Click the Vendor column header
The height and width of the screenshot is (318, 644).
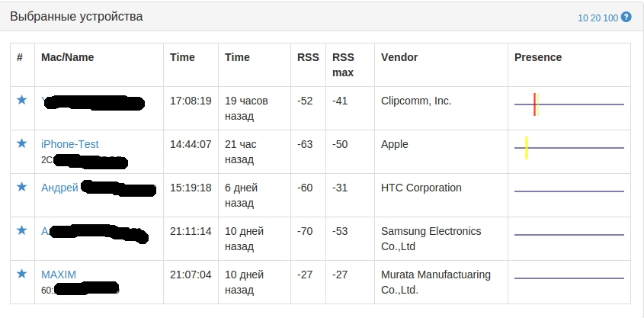(399, 57)
